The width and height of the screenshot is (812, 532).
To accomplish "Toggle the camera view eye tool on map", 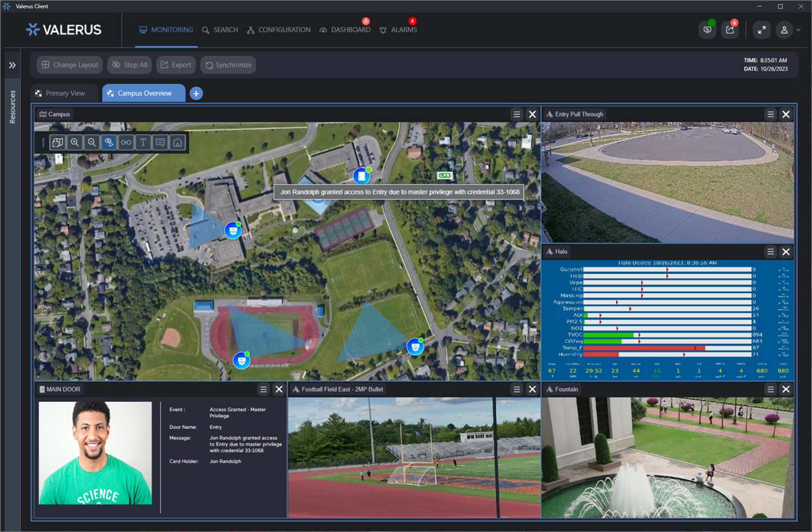I will (x=109, y=143).
